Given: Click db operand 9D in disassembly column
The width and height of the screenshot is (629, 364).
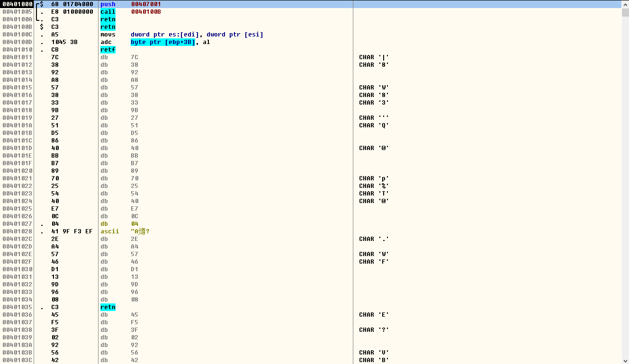Looking at the screenshot, I should coord(135,284).
